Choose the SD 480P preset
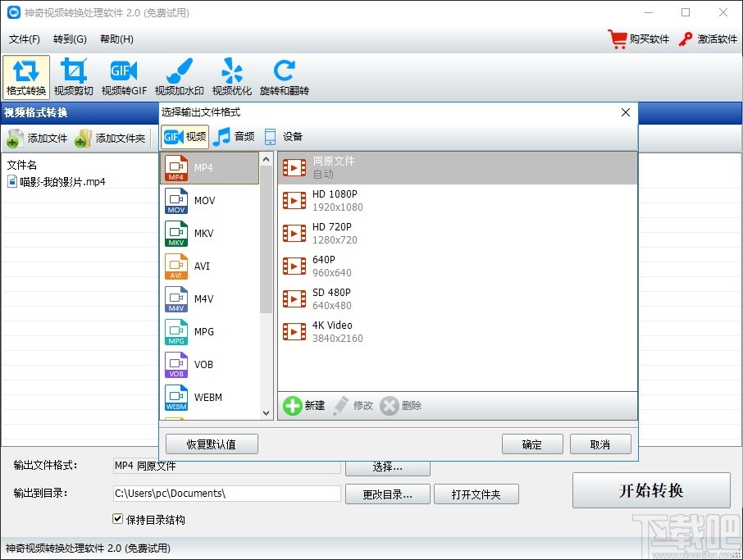The image size is (743, 560). pyautogui.click(x=458, y=299)
